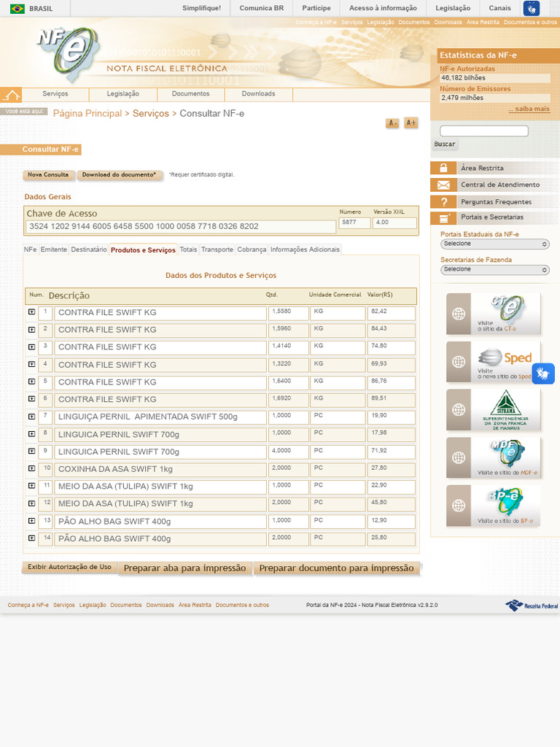Viewport: 560px width, 747px height.
Task: Open the Serviços breadcrumb link
Action: [150, 113]
